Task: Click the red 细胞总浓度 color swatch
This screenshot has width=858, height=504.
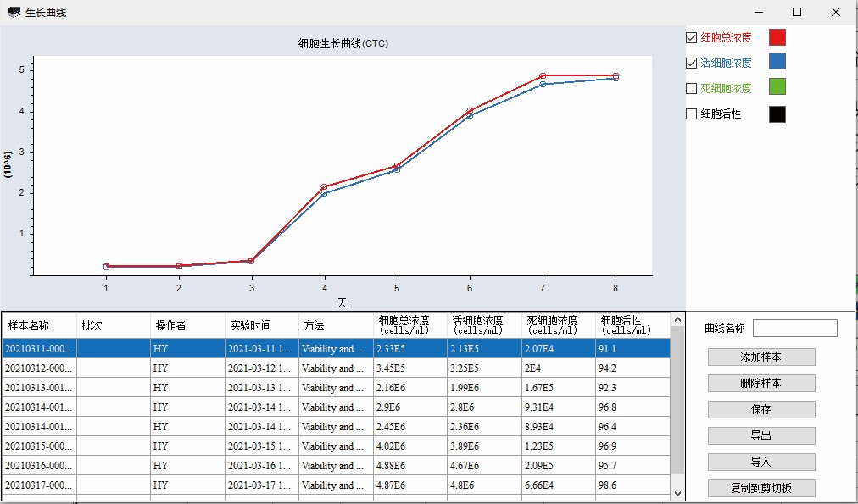Action: (777, 37)
